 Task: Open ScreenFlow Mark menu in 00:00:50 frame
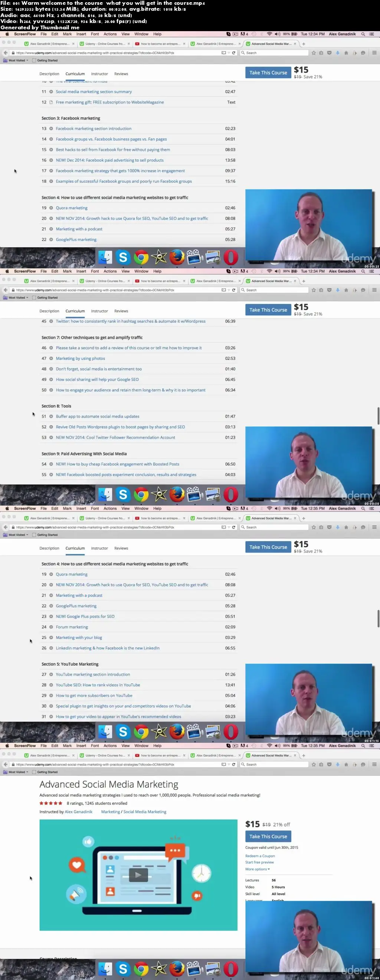coord(68,271)
